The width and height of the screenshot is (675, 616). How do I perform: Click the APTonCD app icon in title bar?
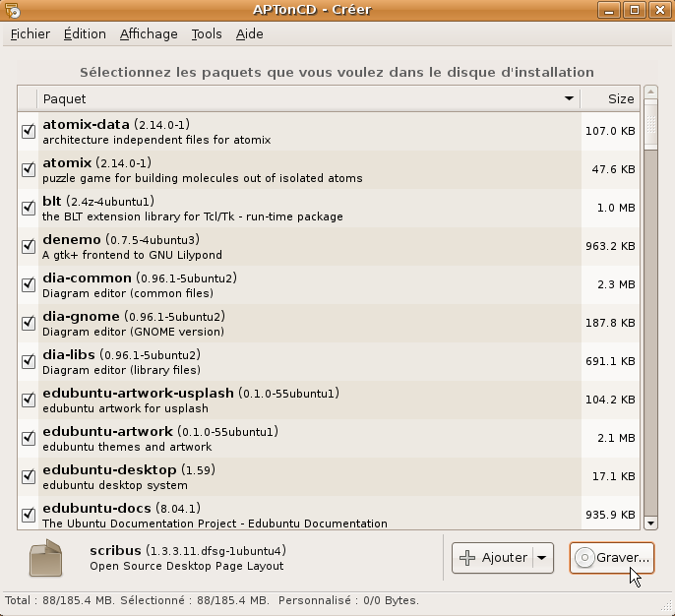(13, 10)
